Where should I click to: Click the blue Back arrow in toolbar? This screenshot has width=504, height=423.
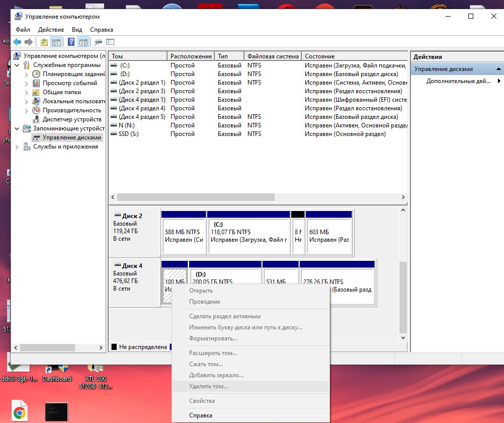(x=18, y=42)
